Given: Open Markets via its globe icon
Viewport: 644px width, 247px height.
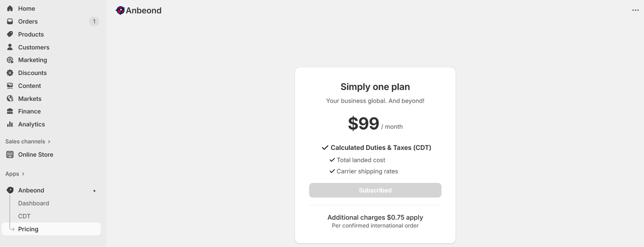Looking at the screenshot, I should (x=10, y=98).
